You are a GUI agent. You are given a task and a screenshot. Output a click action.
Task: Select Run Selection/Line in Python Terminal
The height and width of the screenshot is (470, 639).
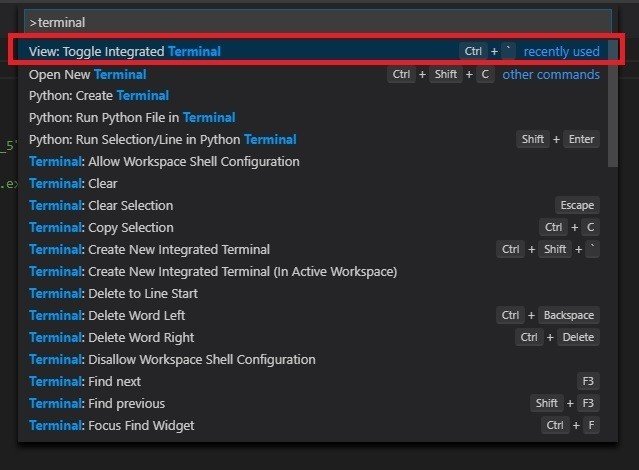pos(163,140)
